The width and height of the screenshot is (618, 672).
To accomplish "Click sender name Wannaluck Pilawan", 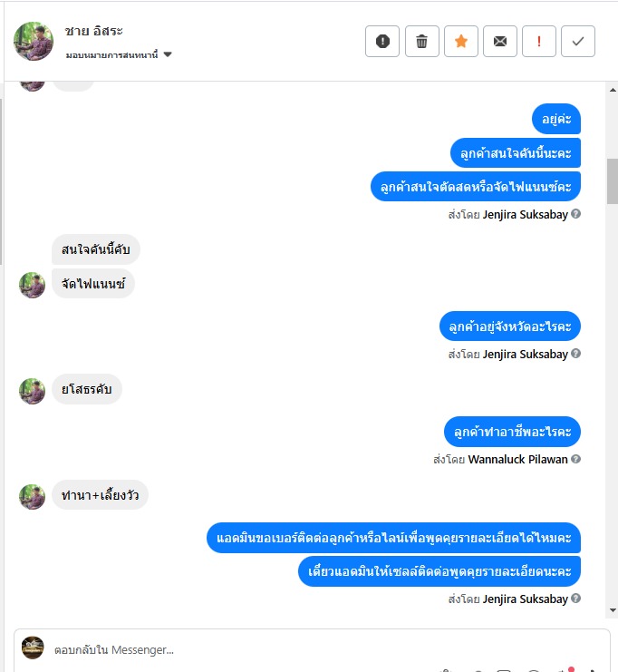I will [x=517, y=459].
